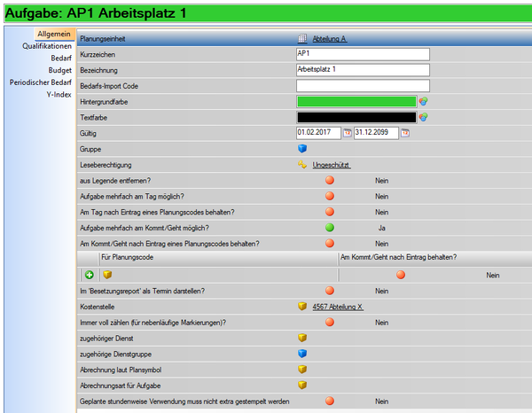Open the calendar for the start date 01.02.2017

click(348, 134)
